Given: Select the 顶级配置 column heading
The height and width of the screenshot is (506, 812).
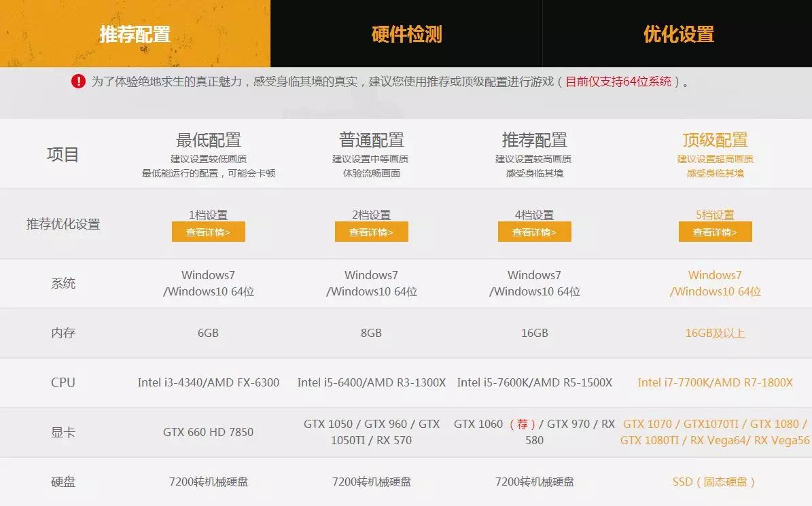Looking at the screenshot, I should click(x=715, y=140).
